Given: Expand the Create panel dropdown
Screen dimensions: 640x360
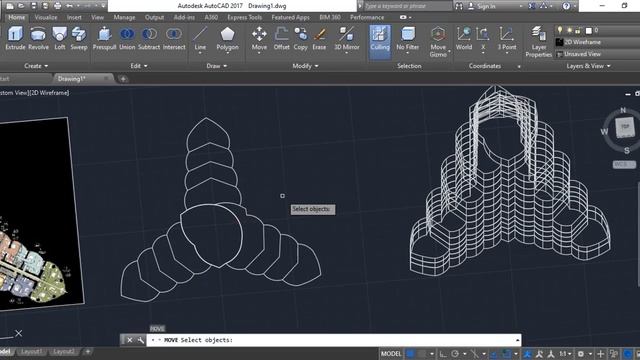Looking at the screenshot, I should 36,66.
